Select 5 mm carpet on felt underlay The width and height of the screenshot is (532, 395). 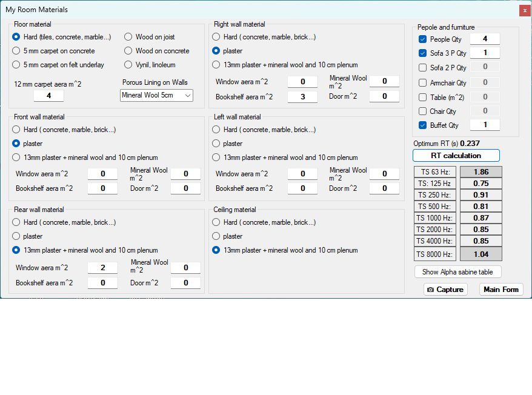click(x=16, y=65)
